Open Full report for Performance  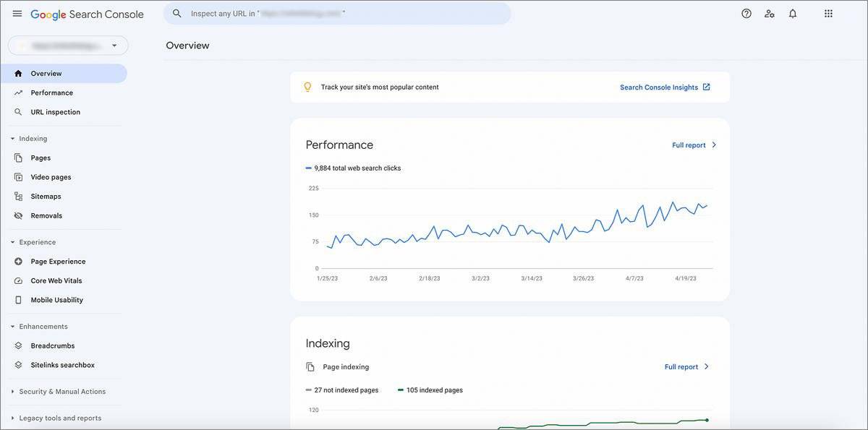tap(689, 145)
